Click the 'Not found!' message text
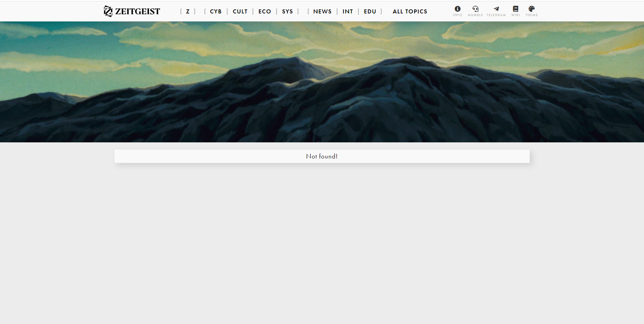Viewport: 644px width, 324px height. tap(322, 156)
